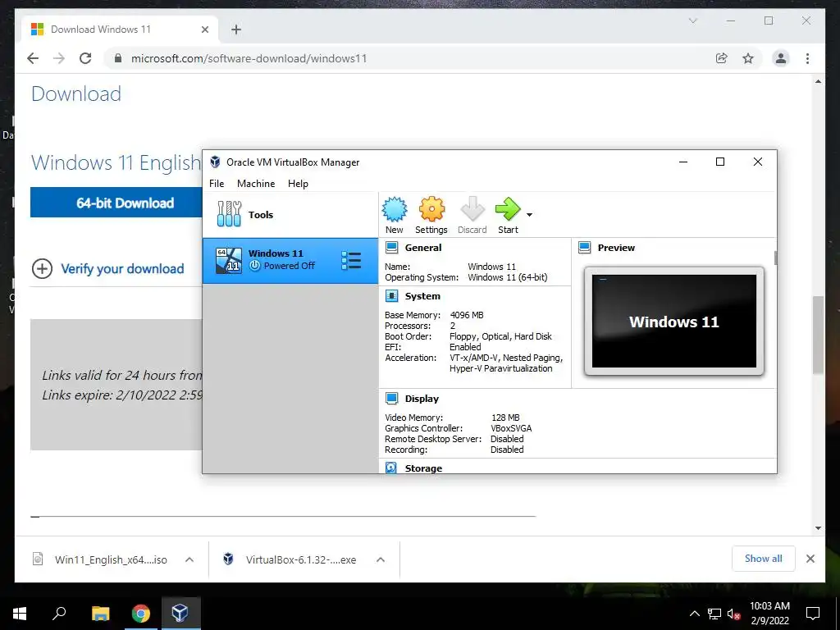Screen dimensions: 840x630
Task: Share this page icon in Chrome
Action: 722,58
